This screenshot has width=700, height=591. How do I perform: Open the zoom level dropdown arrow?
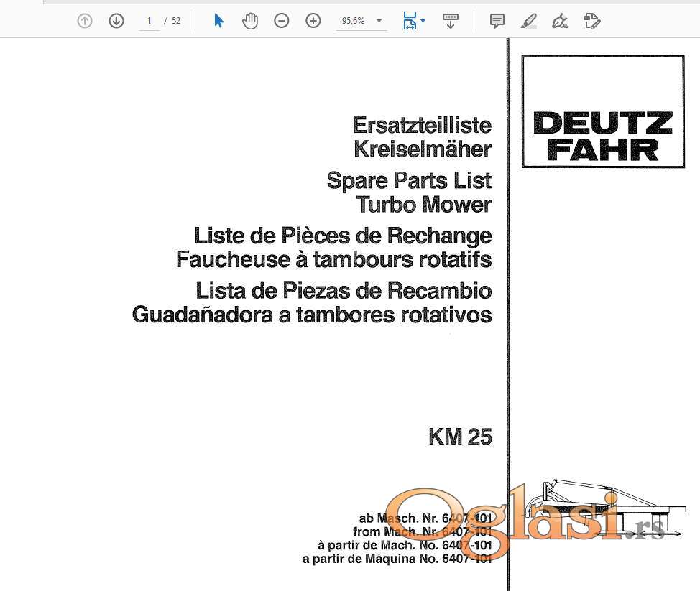[x=379, y=21]
